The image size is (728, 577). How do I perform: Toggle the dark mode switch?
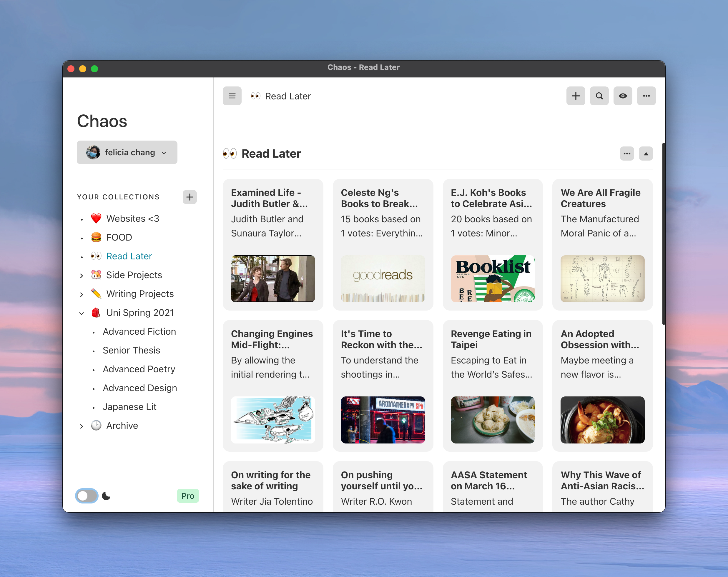pos(87,496)
